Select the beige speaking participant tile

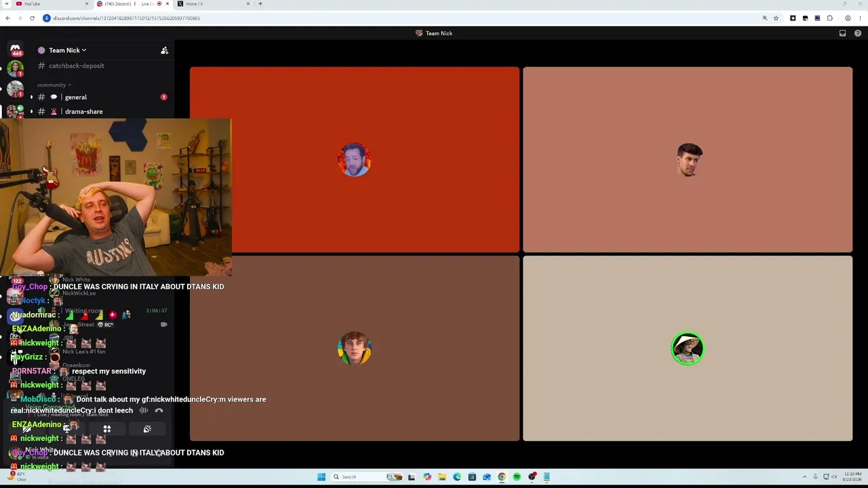point(688,348)
